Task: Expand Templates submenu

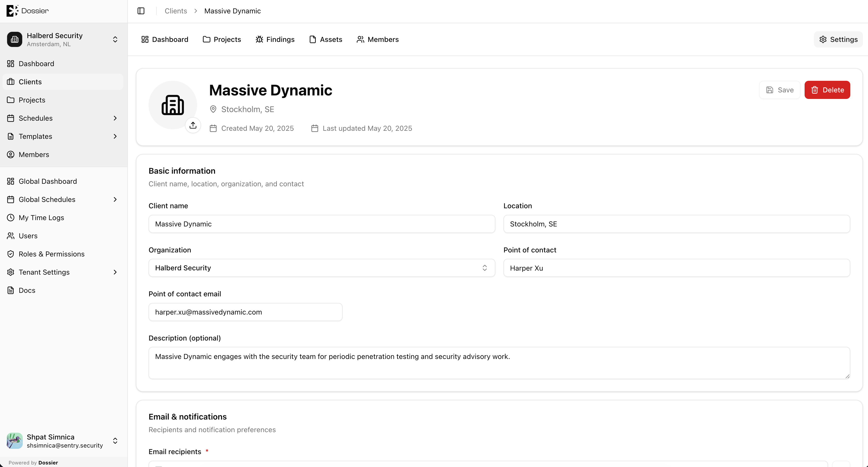Action: click(115, 136)
